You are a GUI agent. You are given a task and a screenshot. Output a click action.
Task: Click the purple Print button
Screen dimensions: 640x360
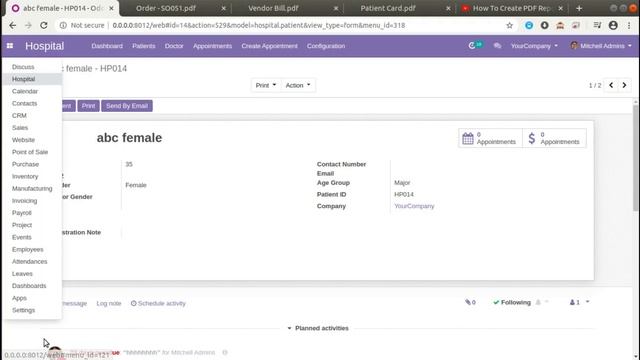click(x=88, y=106)
